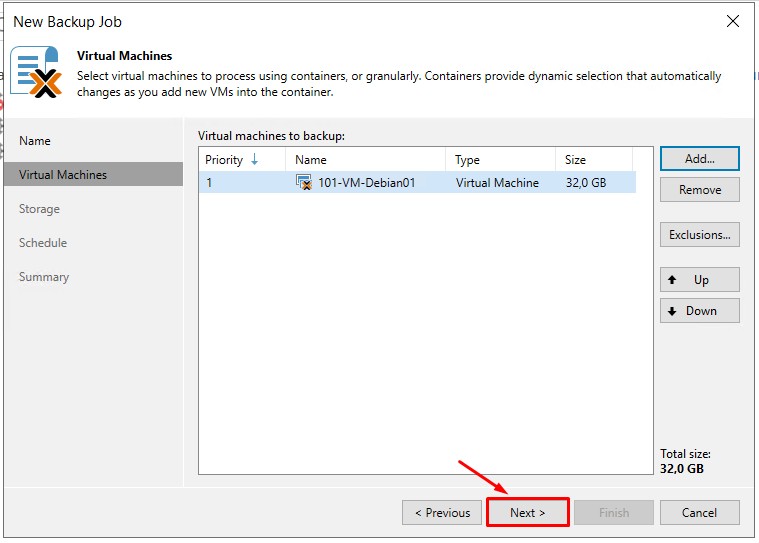This screenshot has height=543, width=759.
Task: Click the VM icon beside 101-VM-Debian01
Action: point(304,183)
